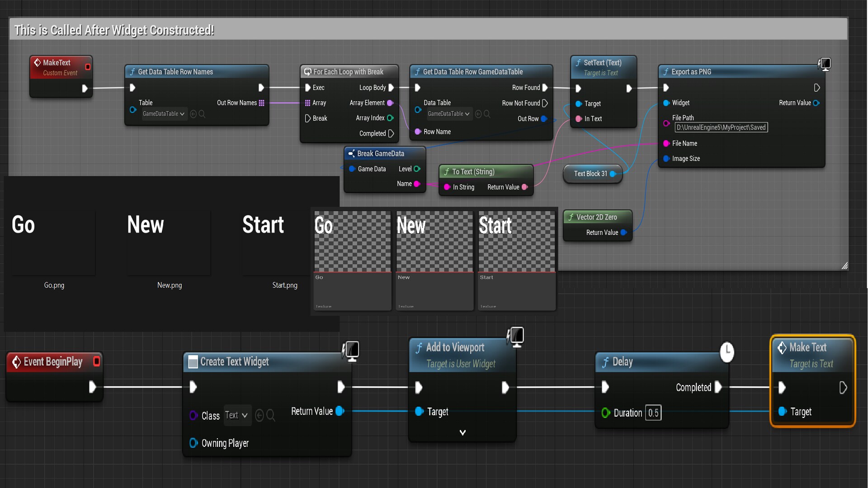
Task: Click the loop icon on For Each Loop with Break
Action: pyautogui.click(x=308, y=71)
